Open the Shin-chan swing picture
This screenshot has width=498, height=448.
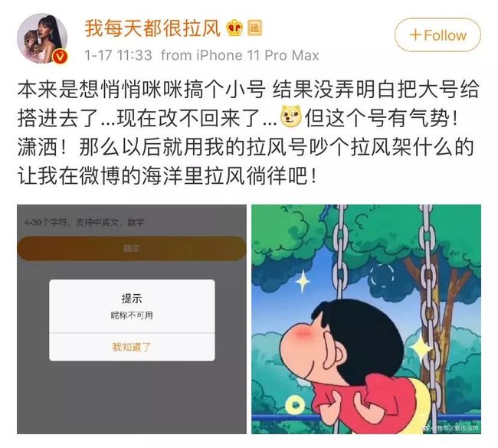(366, 319)
